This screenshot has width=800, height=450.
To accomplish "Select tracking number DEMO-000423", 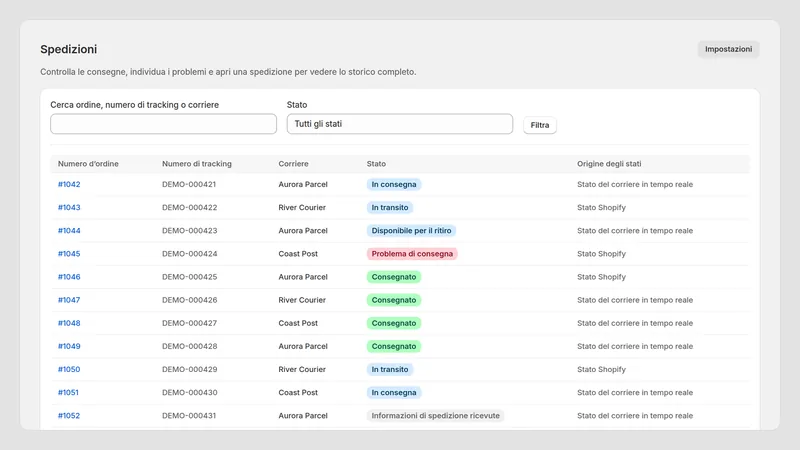I will click(189, 231).
